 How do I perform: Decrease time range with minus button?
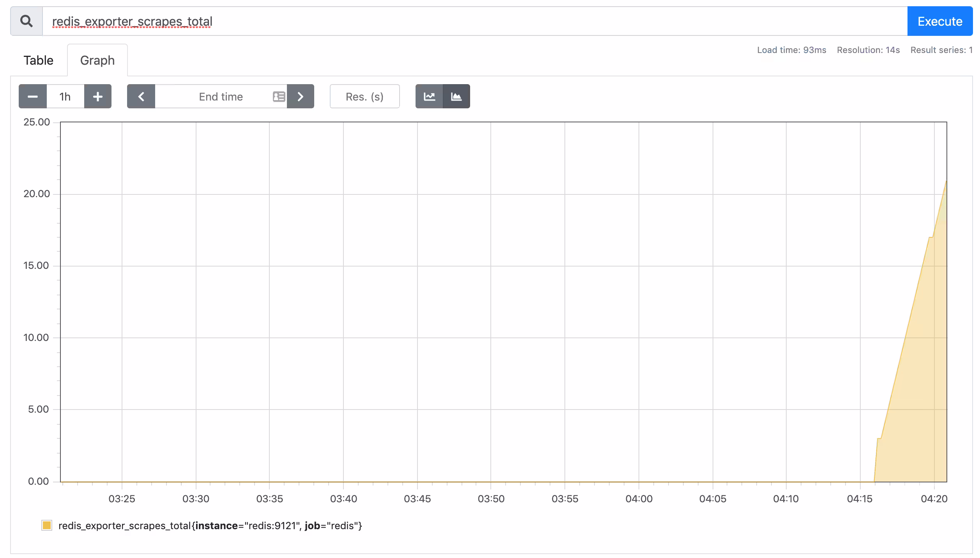click(33, 96)
